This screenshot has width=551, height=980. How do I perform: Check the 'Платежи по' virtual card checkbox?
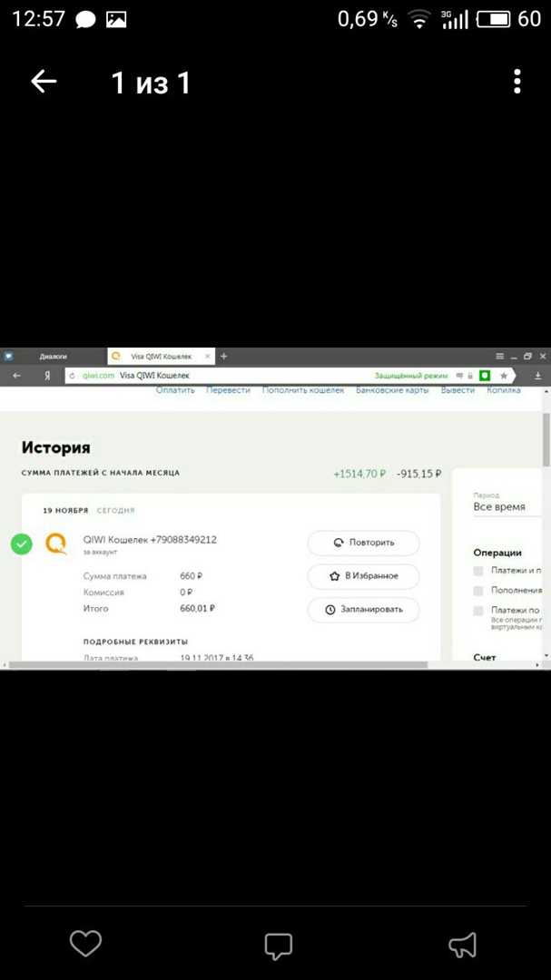[478, 611]
